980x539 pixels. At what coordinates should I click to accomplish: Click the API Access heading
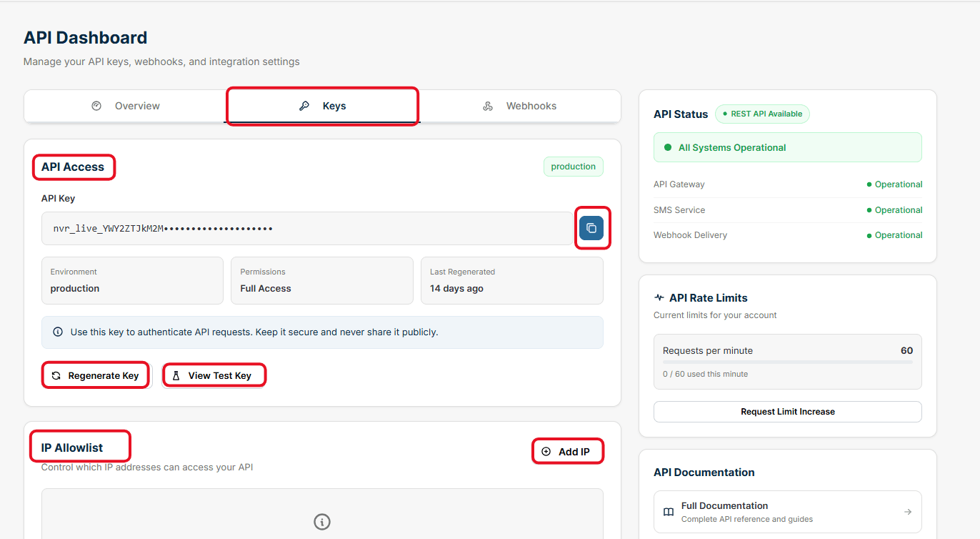pos(73,167)
